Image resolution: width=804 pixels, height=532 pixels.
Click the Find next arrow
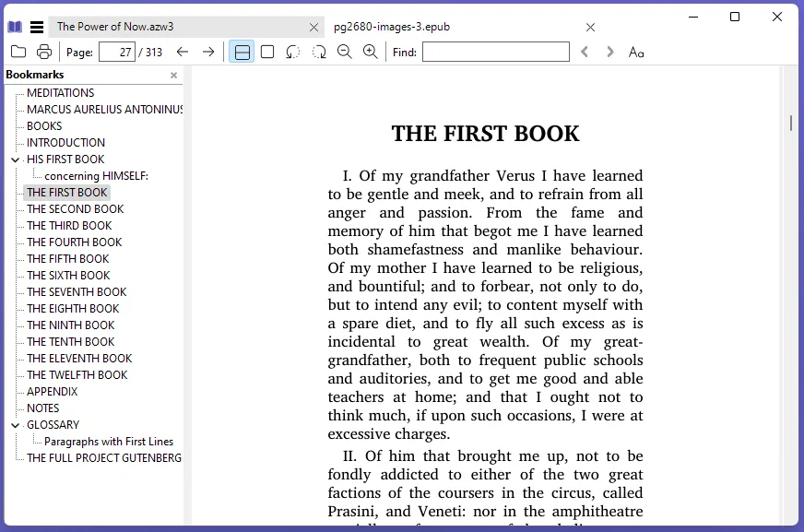click(610, 52)
